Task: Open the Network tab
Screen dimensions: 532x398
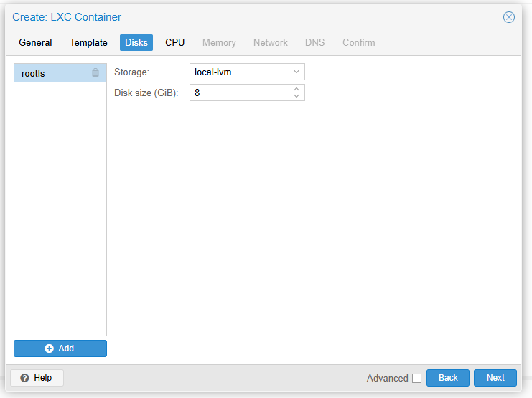Action: click(x=271, y=43)
